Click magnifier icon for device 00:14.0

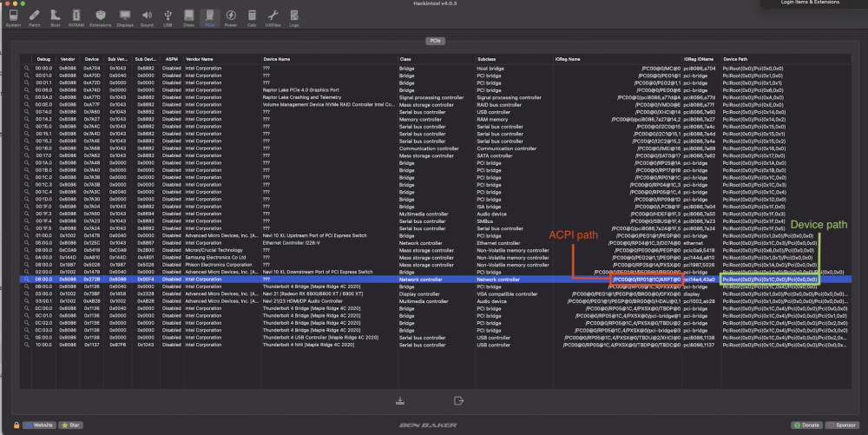tap(26, 112)
